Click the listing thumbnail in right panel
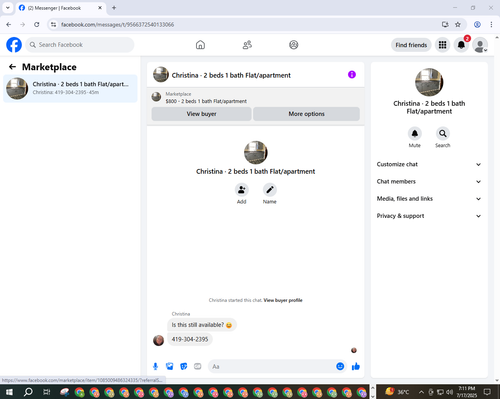The width and height of the screenshot is (500, 399). (x=429, y=82)
